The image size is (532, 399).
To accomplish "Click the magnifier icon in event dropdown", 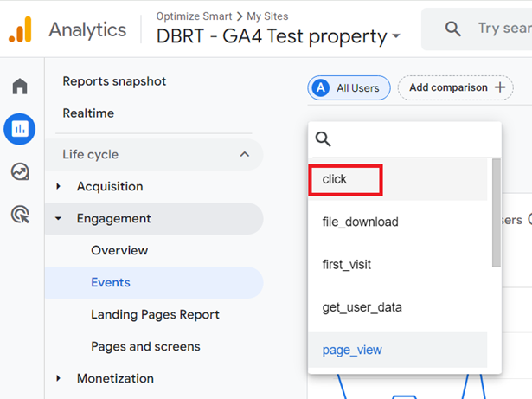I will [323, 138].
